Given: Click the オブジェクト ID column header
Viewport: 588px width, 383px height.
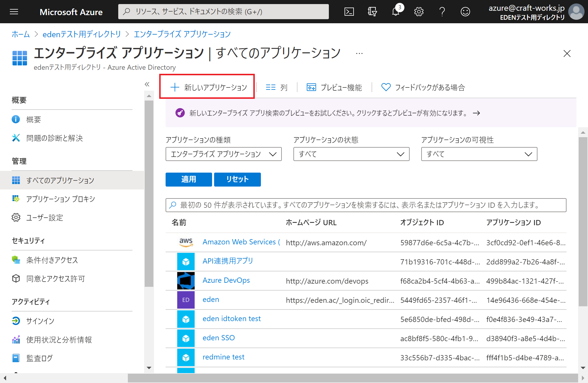Looking at the screenshot, I should click(x=422, y=223).
